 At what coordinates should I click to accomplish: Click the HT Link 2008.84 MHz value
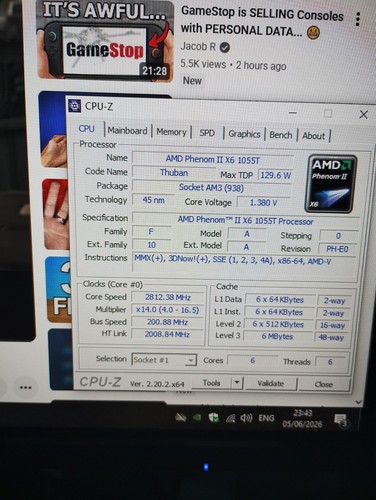click(x=167, y=334)
